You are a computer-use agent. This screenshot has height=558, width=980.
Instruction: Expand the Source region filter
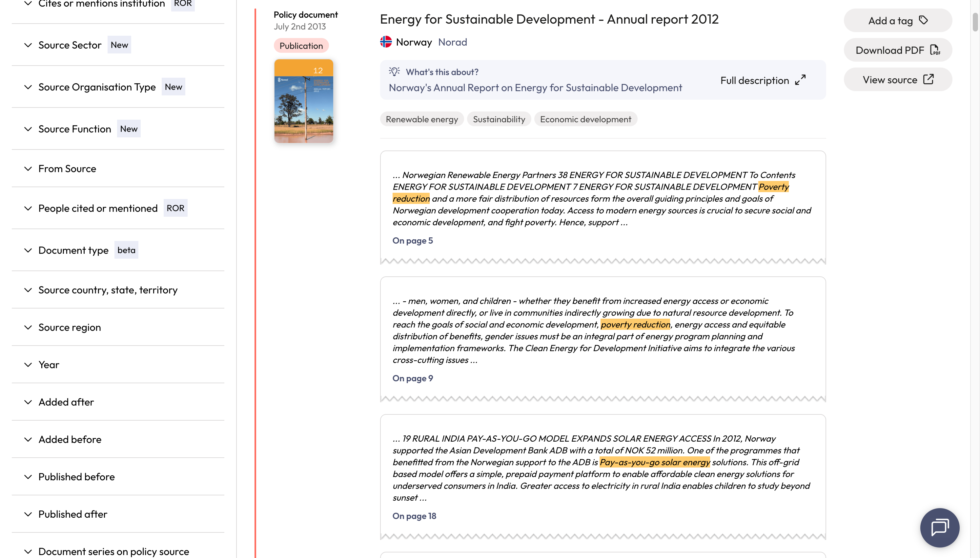pos(118,327)
